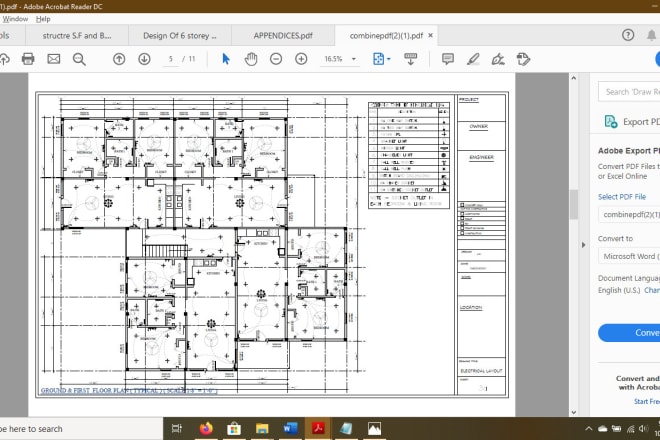
Task: Print the document with printer icon
Action: (28, 59)
